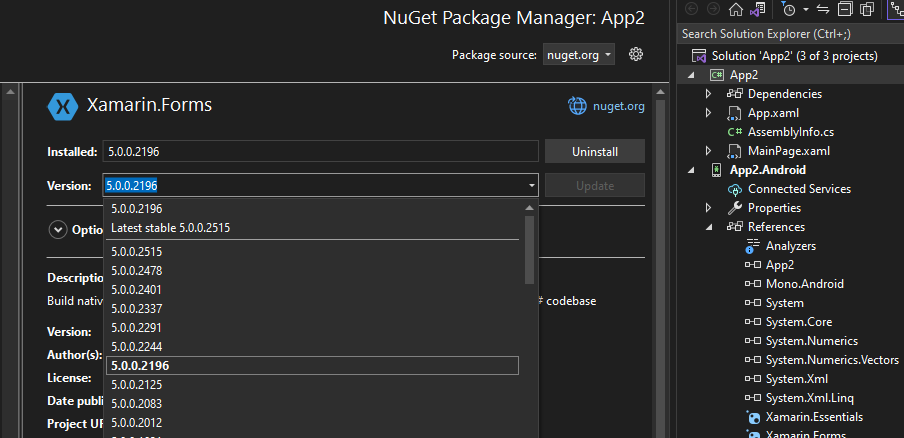Click the Solution Explorer Home icon
This screenshot has width=904, height=438.
point(736,10)
